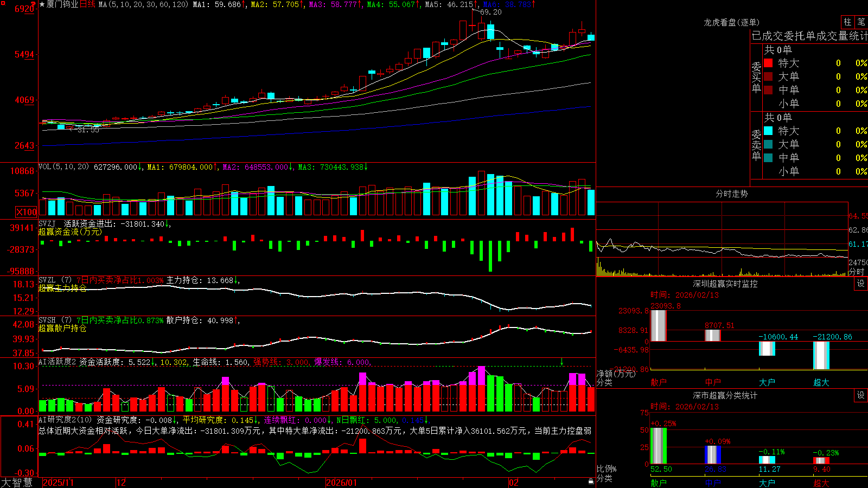Image resolution: width=868 pixels, height=488 pixels.
Task: Open 设 settings in 深市超赢分类统计 panel
Action: pyautogui.click(x=861, y=395)
